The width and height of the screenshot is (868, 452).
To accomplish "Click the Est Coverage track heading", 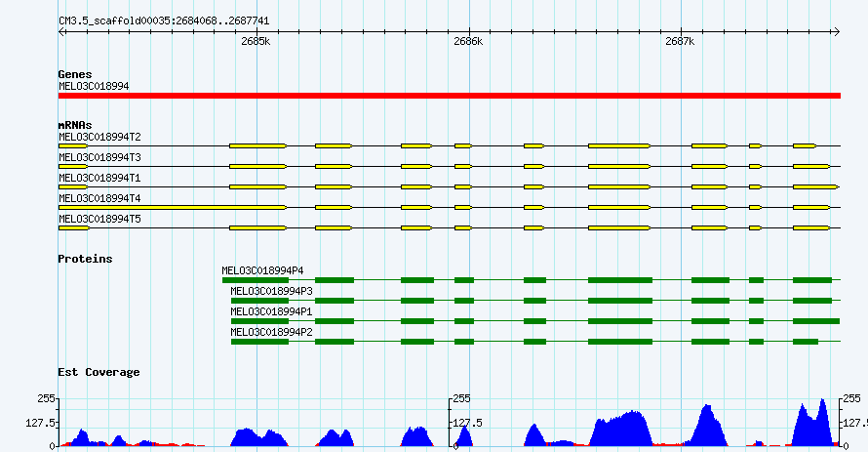I will coord(99,372).
